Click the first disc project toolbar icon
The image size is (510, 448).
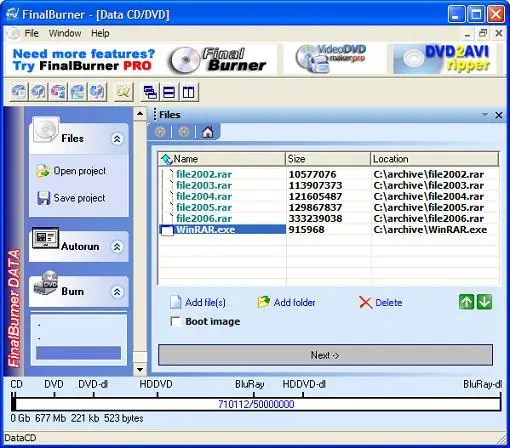click(x=19, y=92)
